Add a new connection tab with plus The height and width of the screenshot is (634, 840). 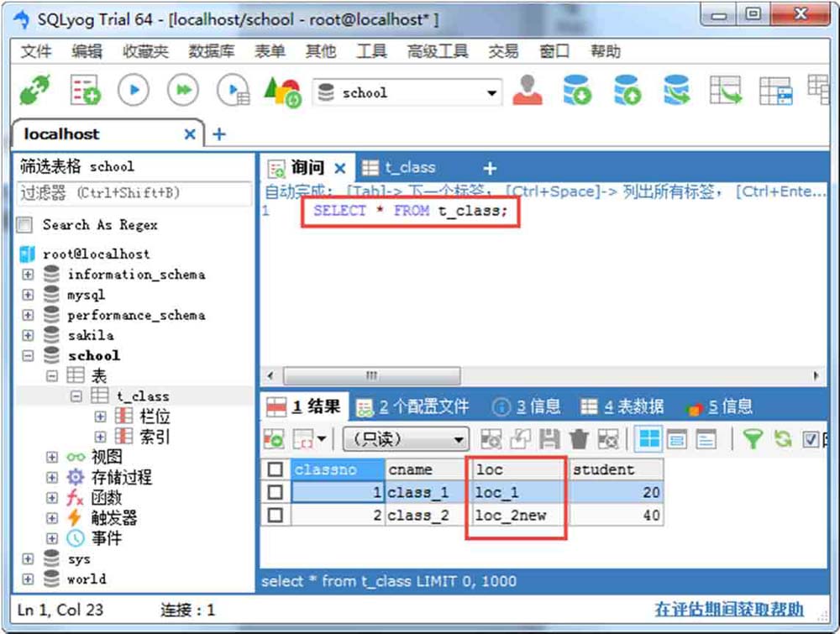coord(219,134)
